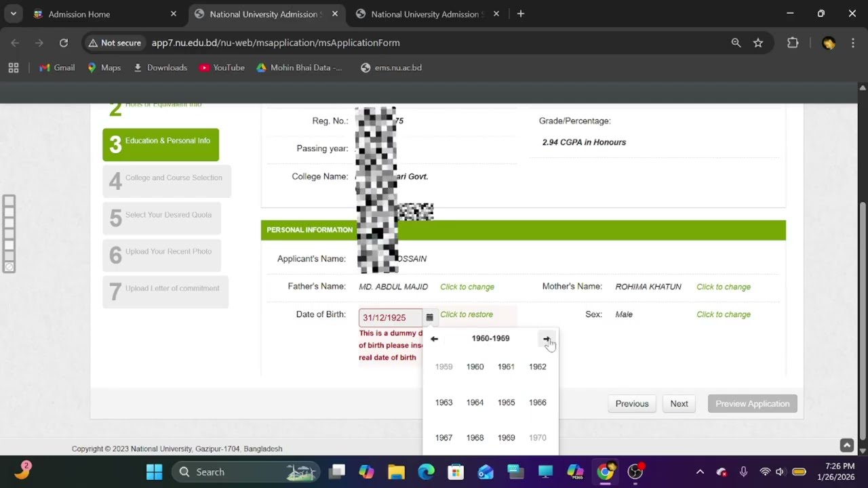This screenshot has height=488, width=868.
Task: Click the taskbar Search box
Action: click(244, 472)
